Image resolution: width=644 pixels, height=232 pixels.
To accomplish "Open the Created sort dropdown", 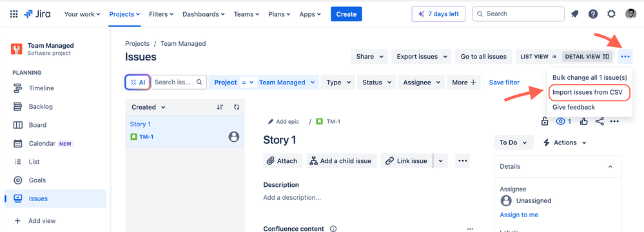I will tap(148, 107).
